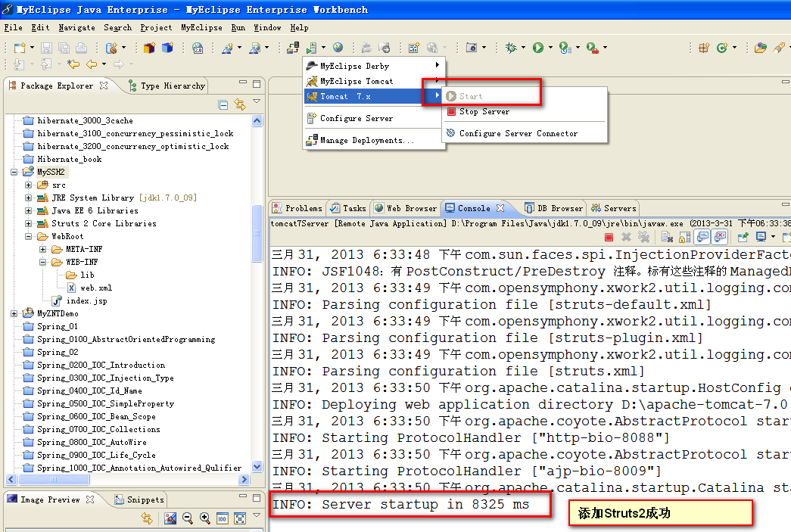Collapse the MySSH2 project node
Viewport: 791px width, 532px height.
pos(14,172)
